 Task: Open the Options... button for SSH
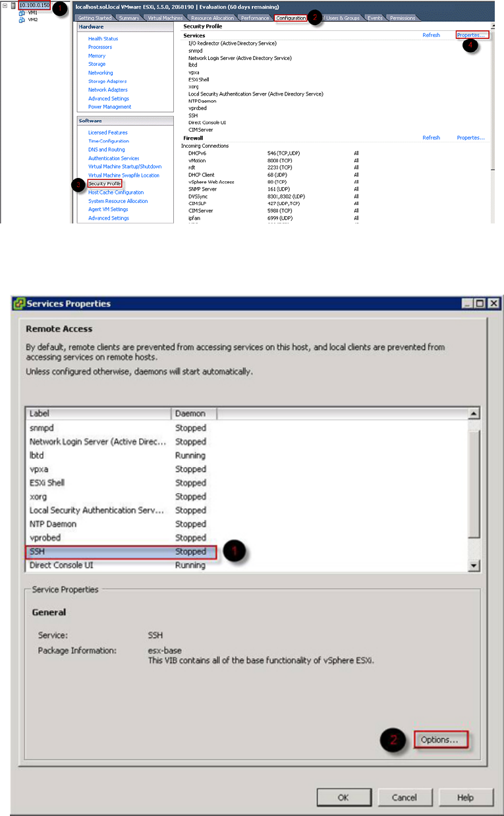click(441, 740)
